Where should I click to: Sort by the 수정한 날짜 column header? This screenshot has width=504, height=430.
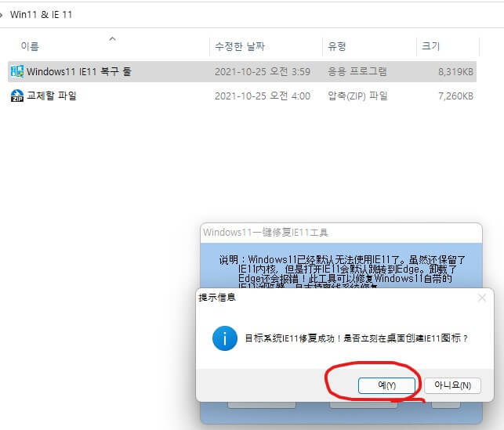(240, 47)
